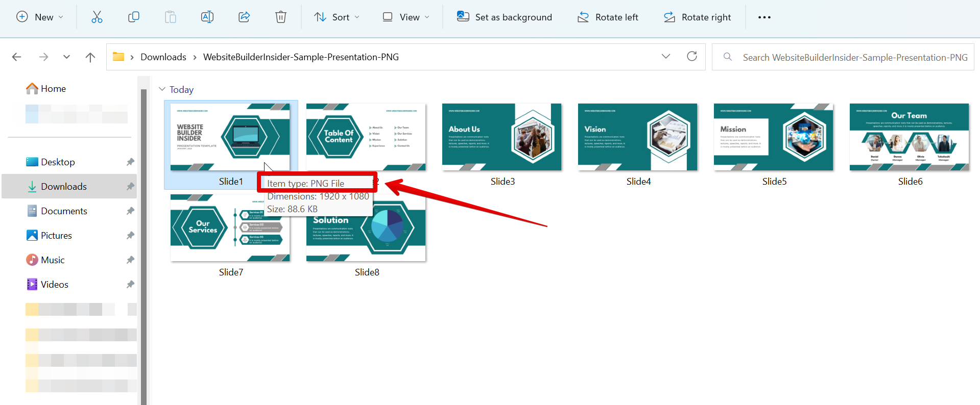Viewport: 980px width, 405px height.
Task: Refresh the folder with the refresh icon
Action: coord(691,57)
